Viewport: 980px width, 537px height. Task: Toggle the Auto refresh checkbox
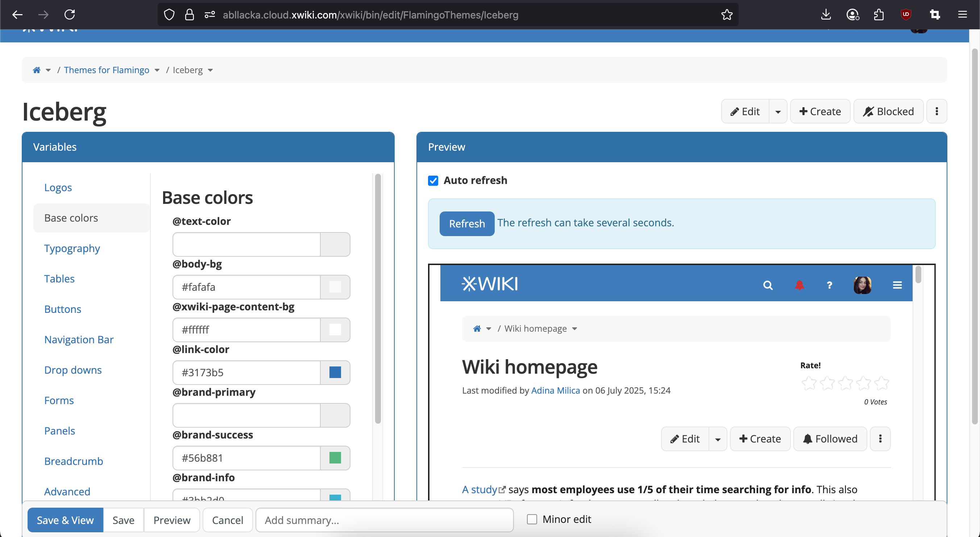(433, 180)
